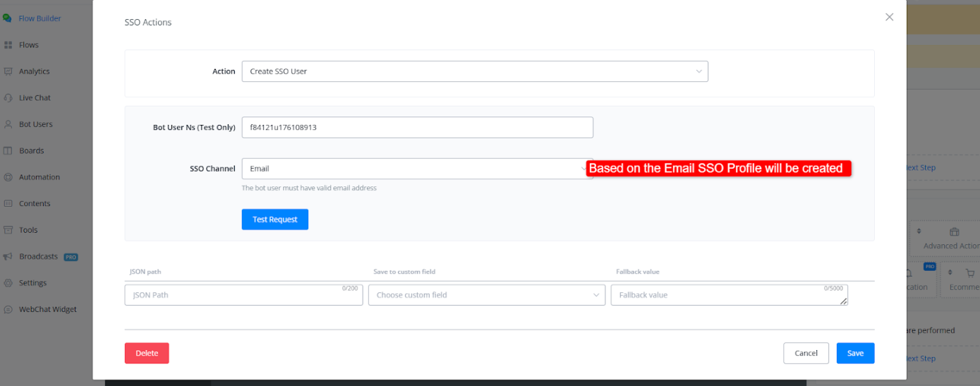Click the Tools icon in sidebar
Viewport: 980px width, 386px height.
[8, 230]
